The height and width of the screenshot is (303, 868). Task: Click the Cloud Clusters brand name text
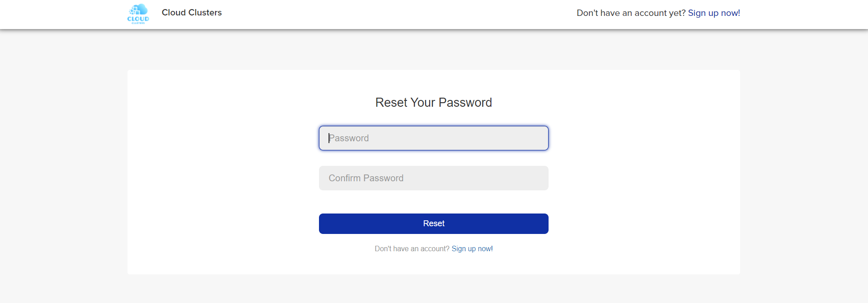tap(191, 13)
